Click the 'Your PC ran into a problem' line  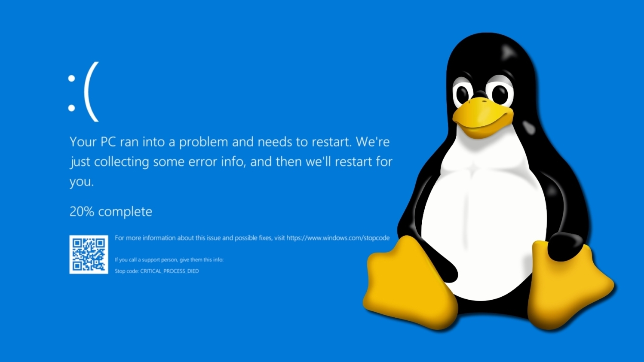pos(230,142)
